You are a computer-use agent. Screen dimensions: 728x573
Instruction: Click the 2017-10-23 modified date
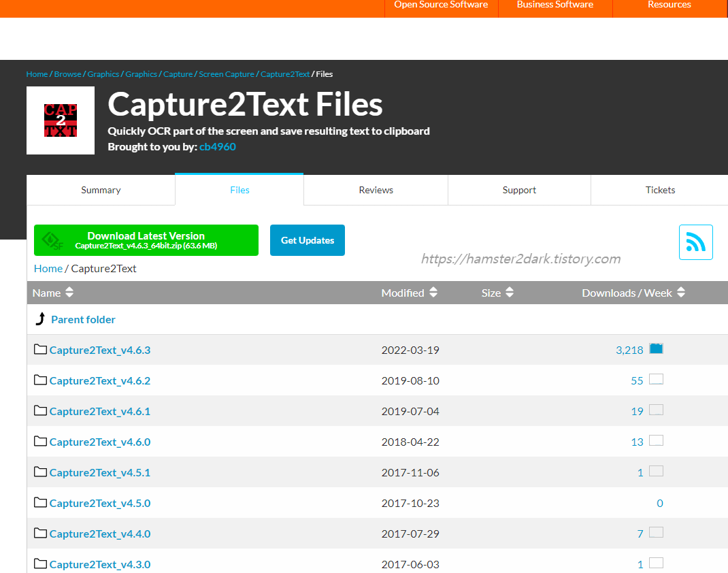point(410,504)
